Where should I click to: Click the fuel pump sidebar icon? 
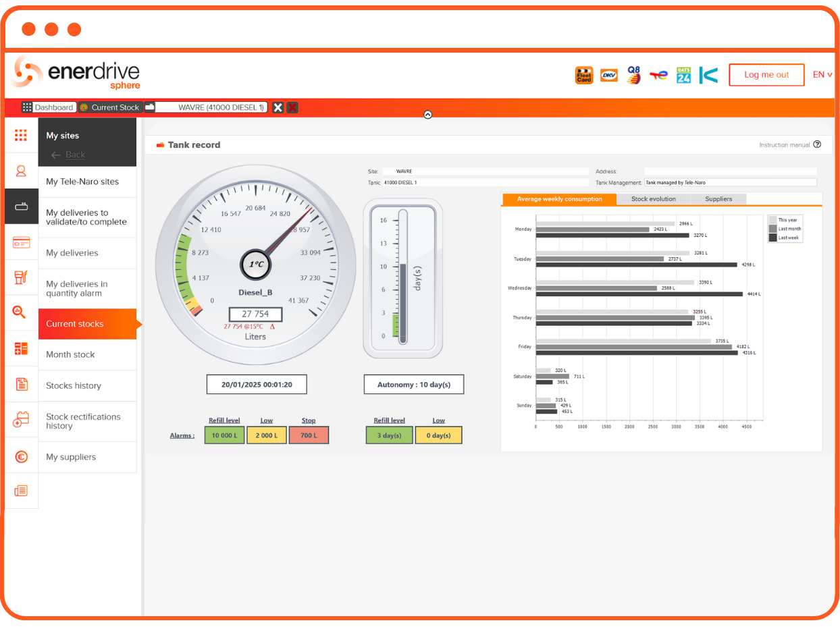coord(21,277)
